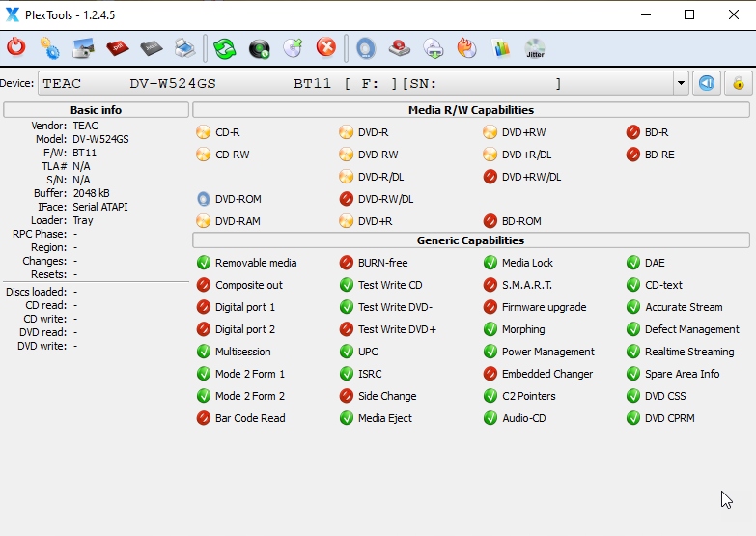Click the Multisession label
Screen dimensions: 756x536
point(243,352)
